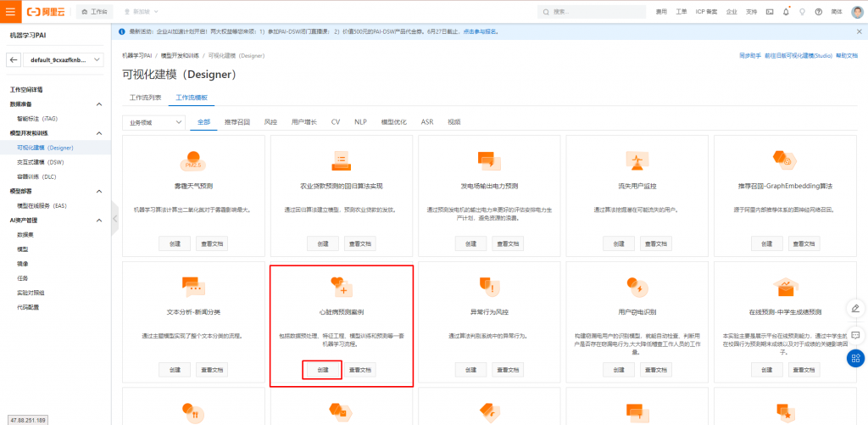Viewport: 868px width, 425px height.
Task: Open the blue floating grid apps button
Action: pyautogui.click(x=855, y=358)
